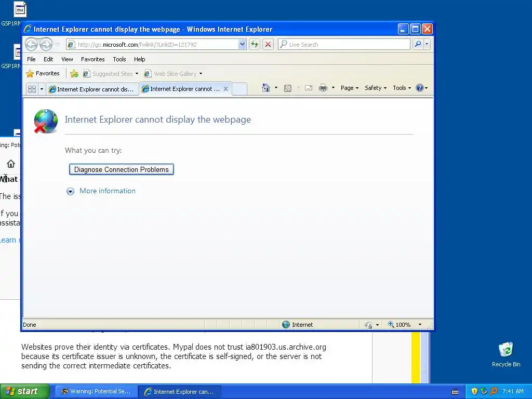
Task: Open the Tools command bar menu
Action: click(402, 88)
